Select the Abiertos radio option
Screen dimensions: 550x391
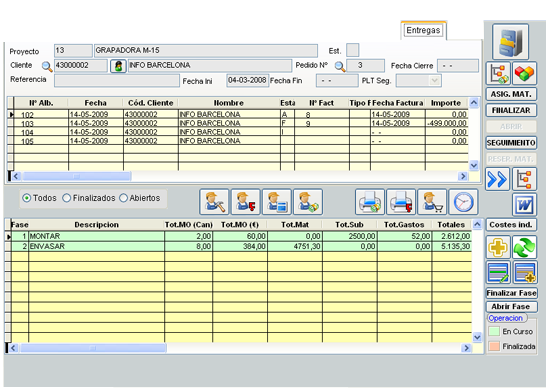pyautogui.click(x=123, y=198)
